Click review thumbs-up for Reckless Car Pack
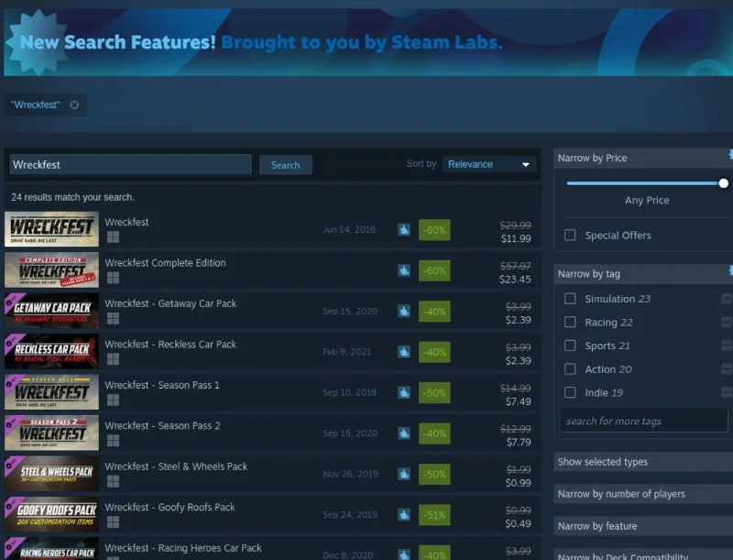 [404, 352]
